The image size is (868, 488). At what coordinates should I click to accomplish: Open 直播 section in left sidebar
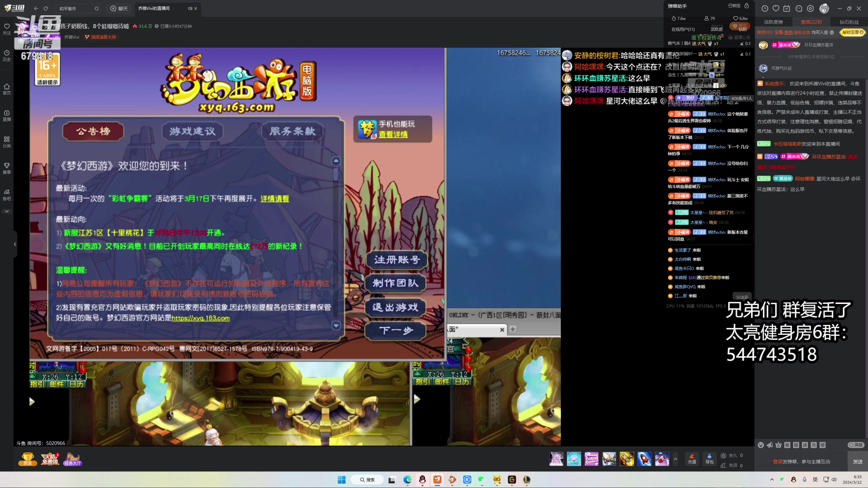tap(7, 116)
